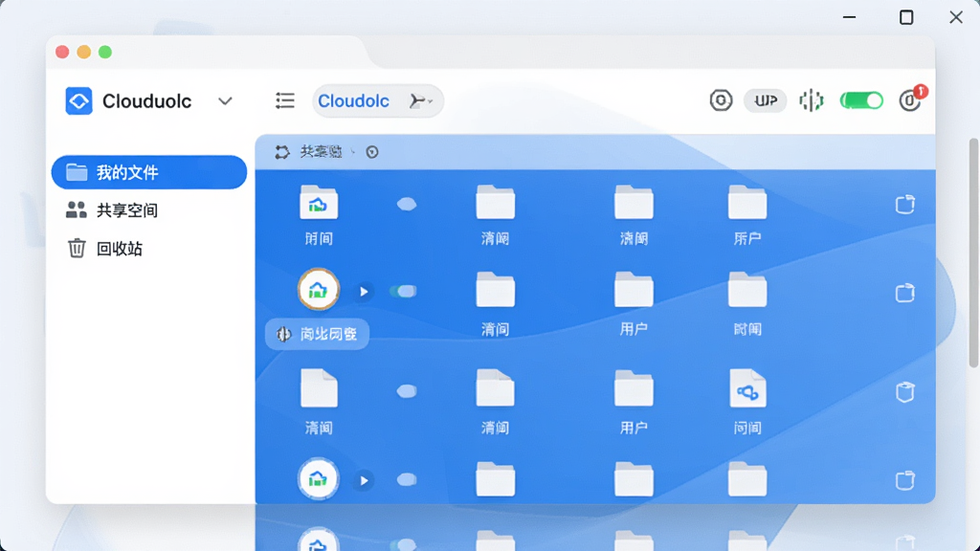
Task: Open the last folder in the fourth row
Action: point(746,479)
